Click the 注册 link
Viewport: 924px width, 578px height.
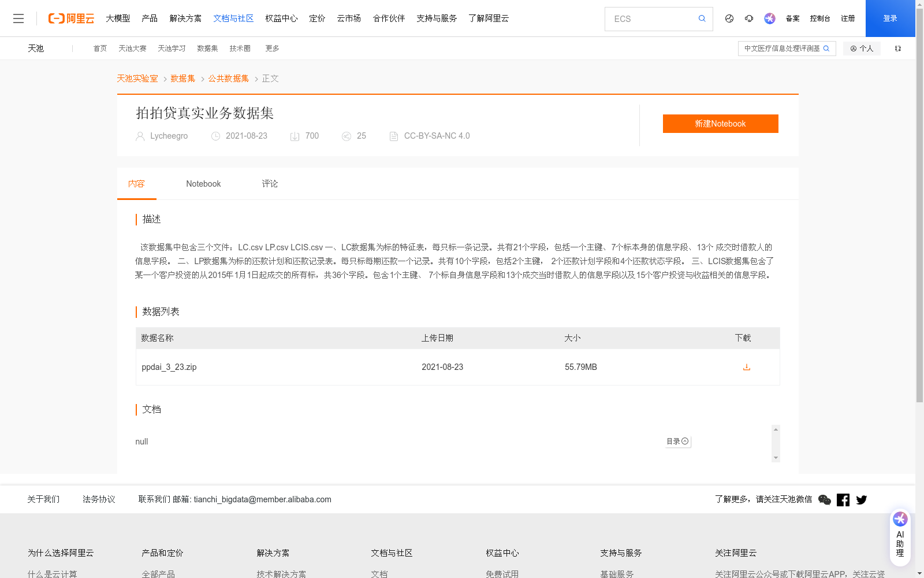[848, 18]
